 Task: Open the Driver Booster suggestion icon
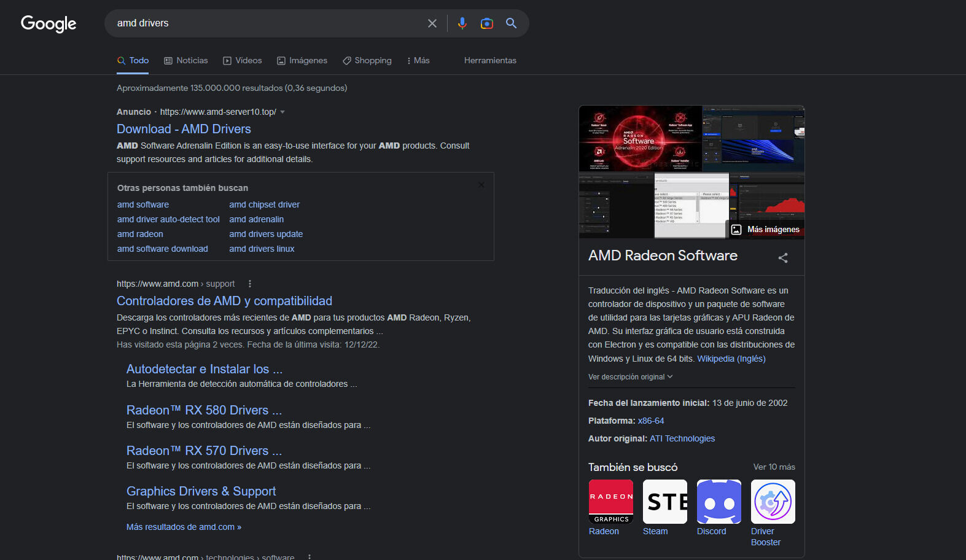(x=773, y=502)
